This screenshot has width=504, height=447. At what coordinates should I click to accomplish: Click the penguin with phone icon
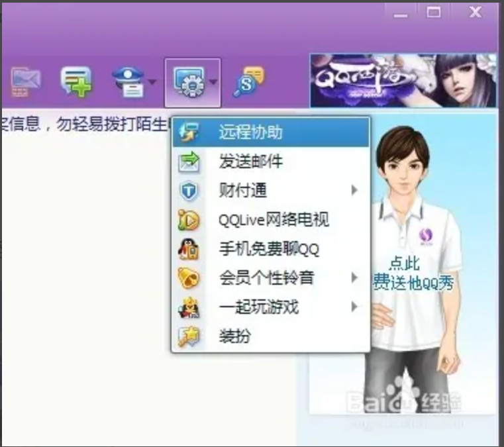pyautogui.click(x=189, y=249)
